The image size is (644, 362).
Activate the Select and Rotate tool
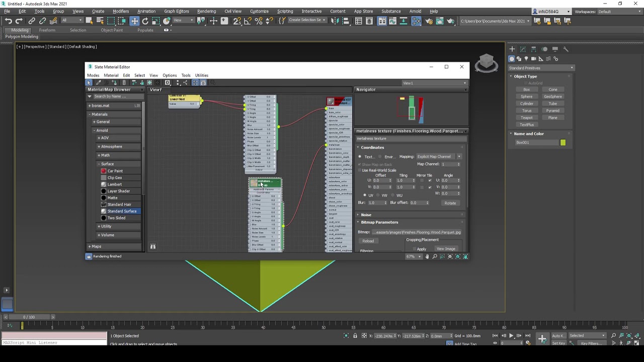[145, 21]
